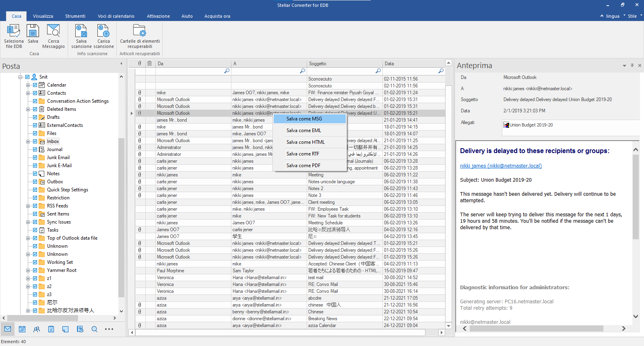
Task: Open the Acquista ora tab
Action: (x=217, y=16)
